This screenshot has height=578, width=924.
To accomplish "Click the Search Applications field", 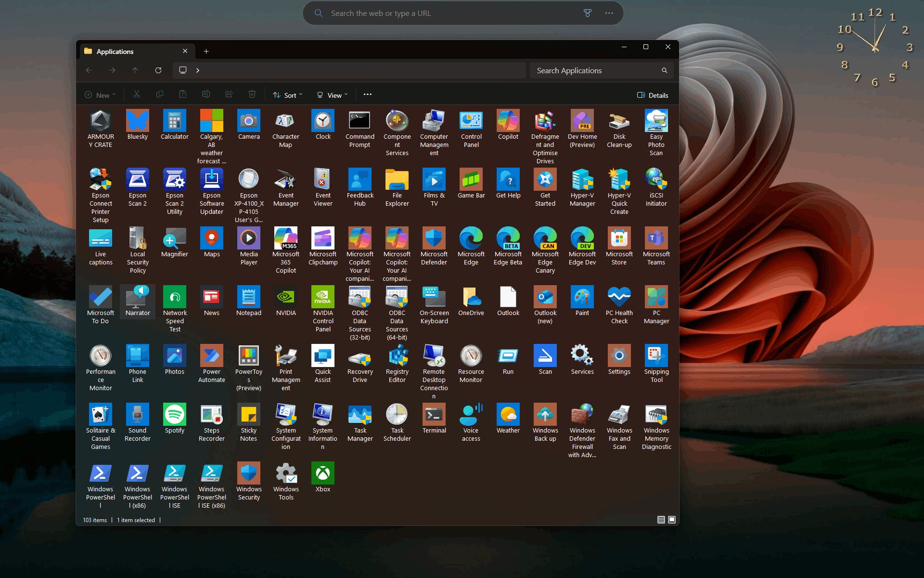I will click(x=597, y=70).
